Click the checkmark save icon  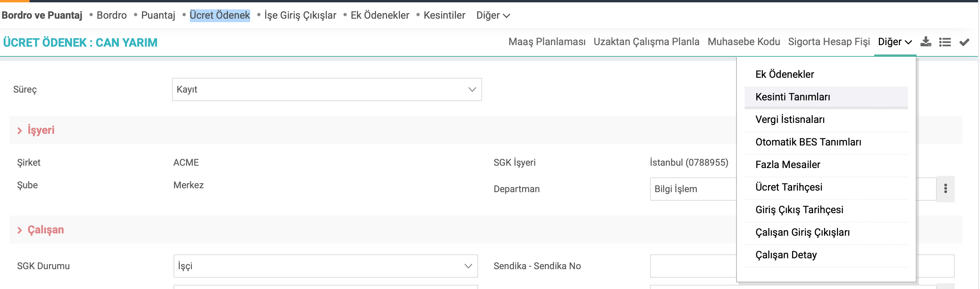click(x=964, y=42)
